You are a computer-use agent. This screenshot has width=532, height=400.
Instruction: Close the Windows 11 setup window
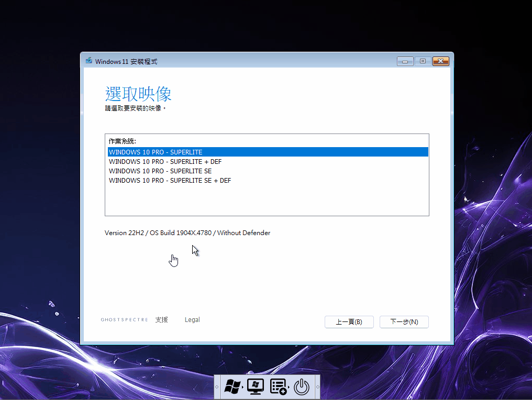440,61
